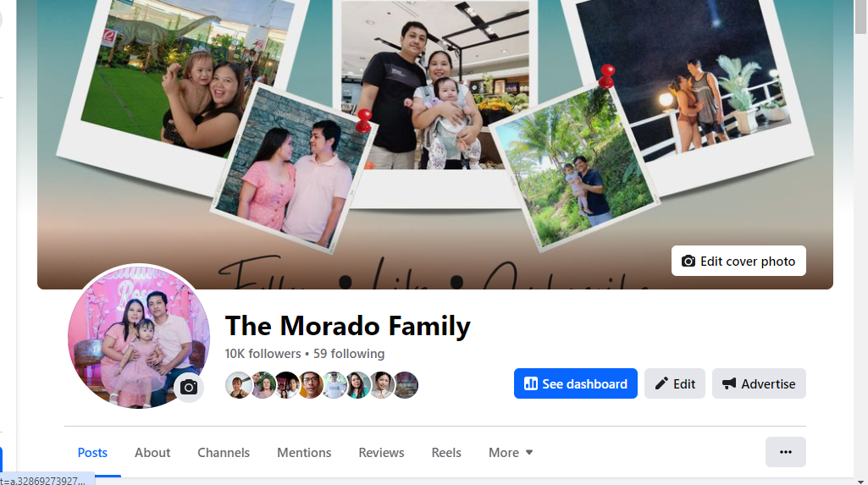Open the three-dots options menu

[786, 452]
